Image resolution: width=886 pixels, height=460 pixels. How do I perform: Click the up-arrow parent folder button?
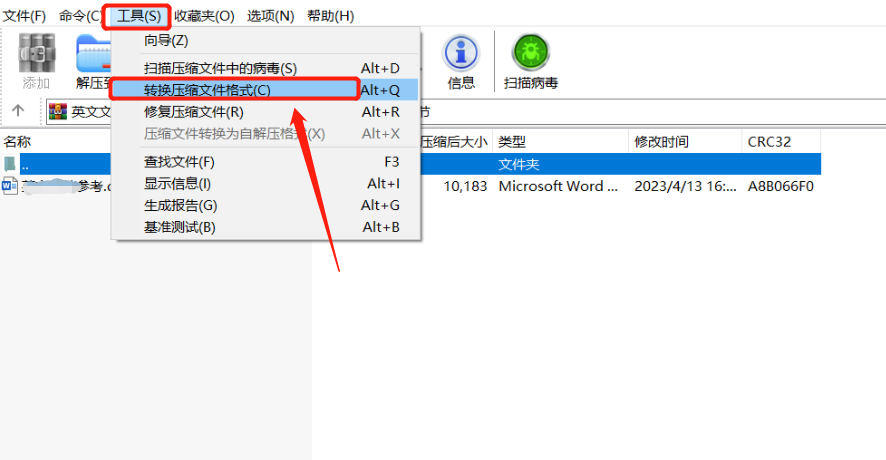click(x=18, y=111)
